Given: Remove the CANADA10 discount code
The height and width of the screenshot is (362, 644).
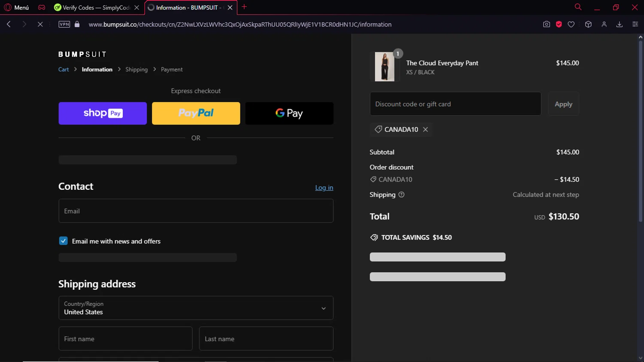Looking at the screenshot, I should tap(425, 129).
